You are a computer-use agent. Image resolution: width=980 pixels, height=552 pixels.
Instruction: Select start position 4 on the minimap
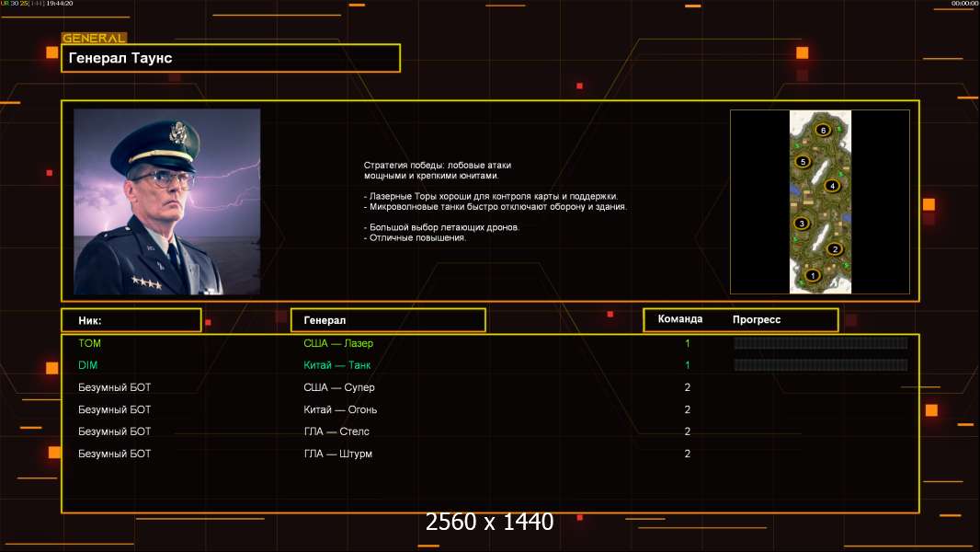coord(832,186)
